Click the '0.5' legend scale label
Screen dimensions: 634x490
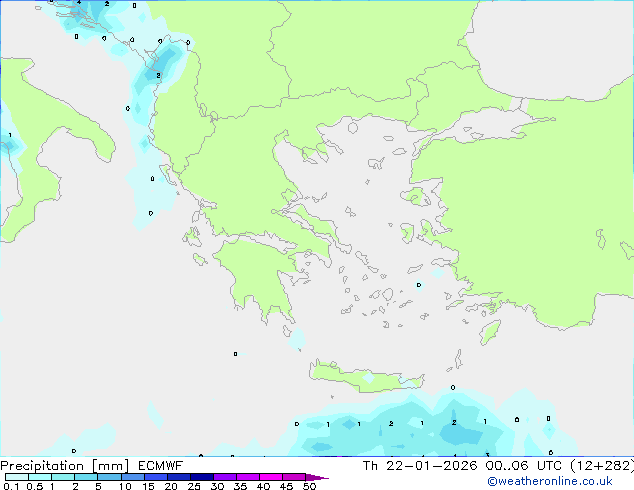[35, 486]
